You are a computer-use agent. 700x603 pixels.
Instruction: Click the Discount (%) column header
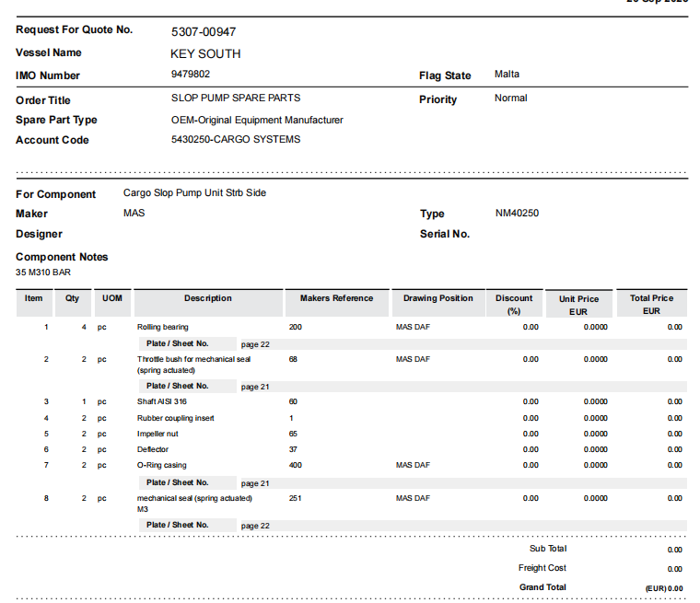514,305
